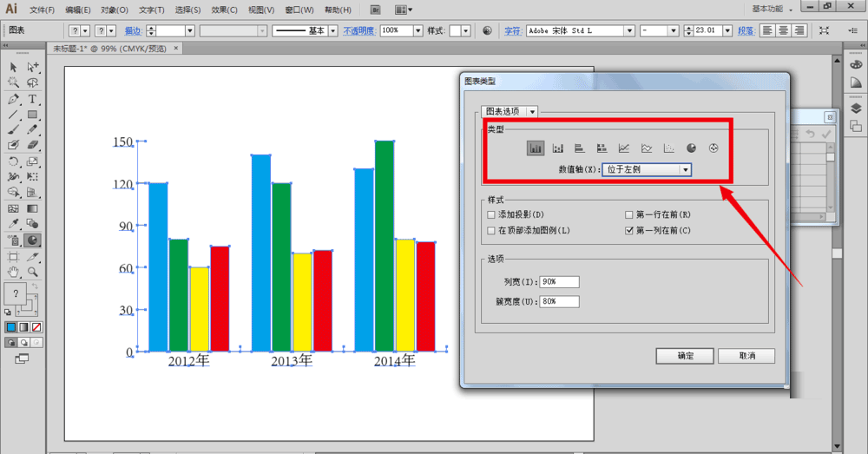The image size is (868, 454).
Task: Choose the stacked column graph type
Action: point(557,148)
